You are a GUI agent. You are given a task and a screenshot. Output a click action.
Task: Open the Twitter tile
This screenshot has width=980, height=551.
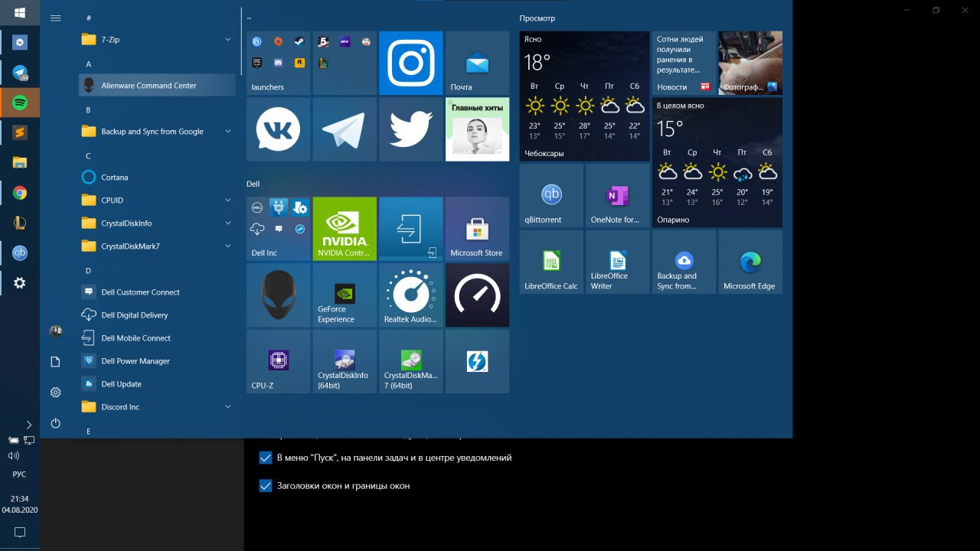tap(411, 129)
